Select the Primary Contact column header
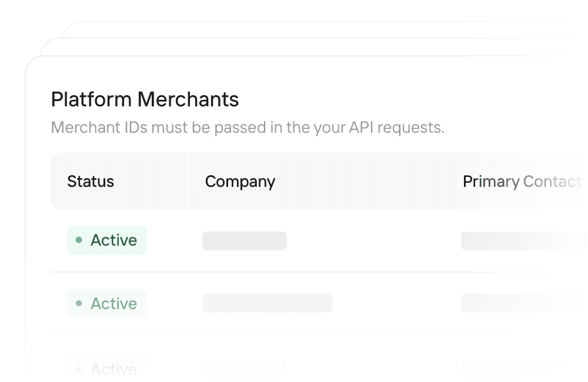588x382 pixels. pos(522,182)
